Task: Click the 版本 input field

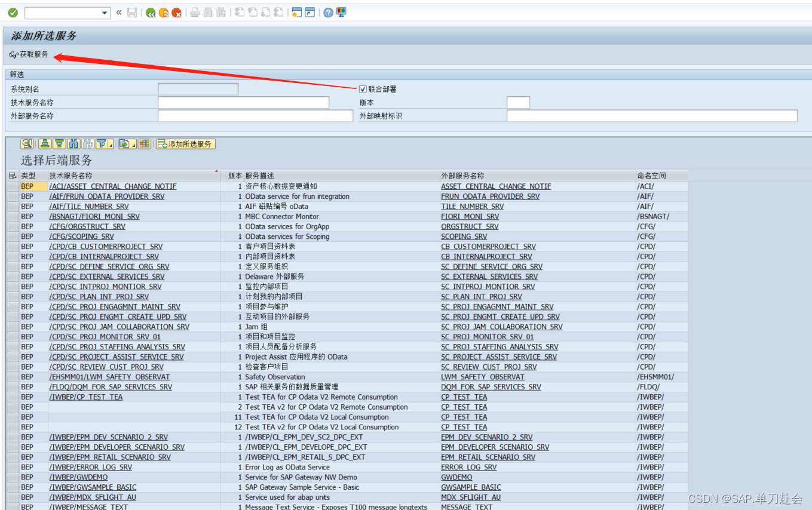Action: [x=518, y=103]
